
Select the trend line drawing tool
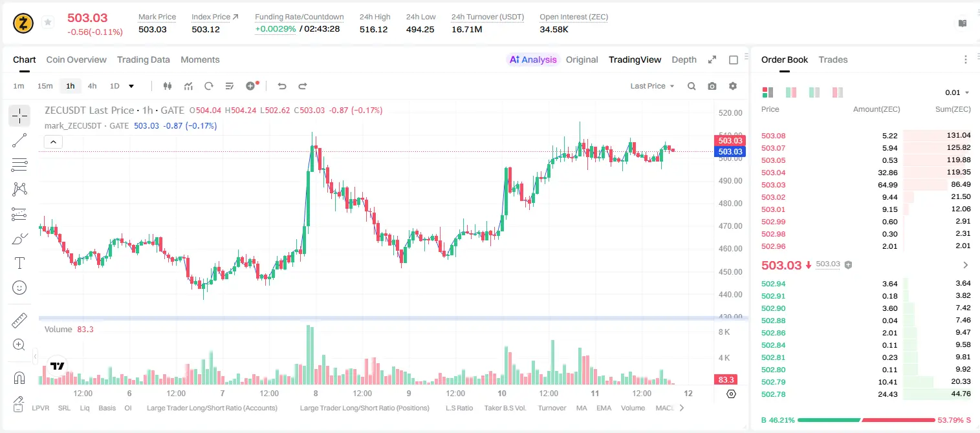click(x=19, y=140)
